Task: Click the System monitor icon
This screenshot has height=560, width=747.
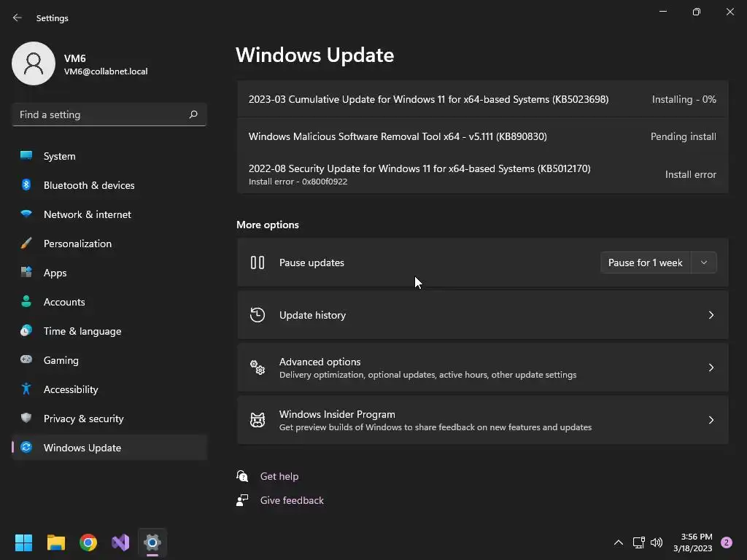Action: [x=26, y=155]
